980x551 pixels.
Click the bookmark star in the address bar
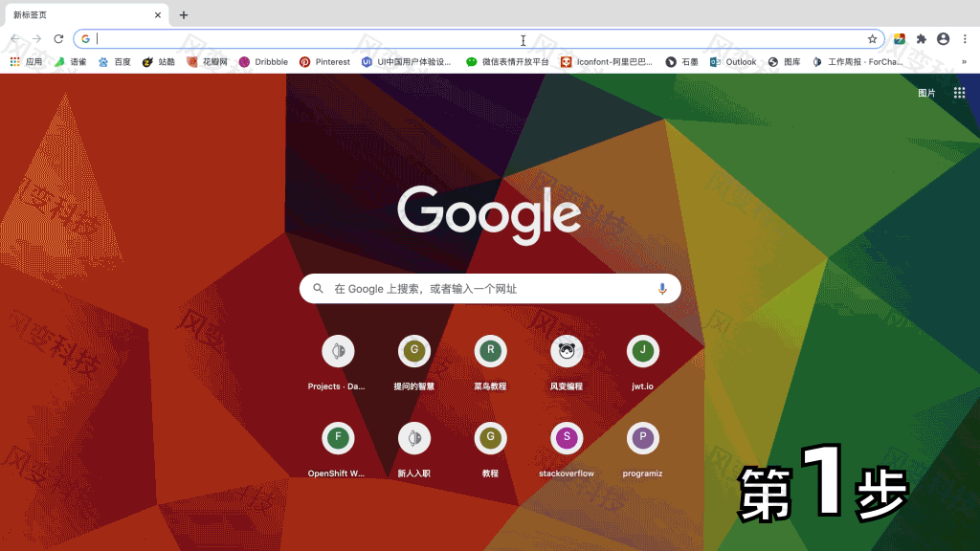pyautogui.click(x=871, y=39)
